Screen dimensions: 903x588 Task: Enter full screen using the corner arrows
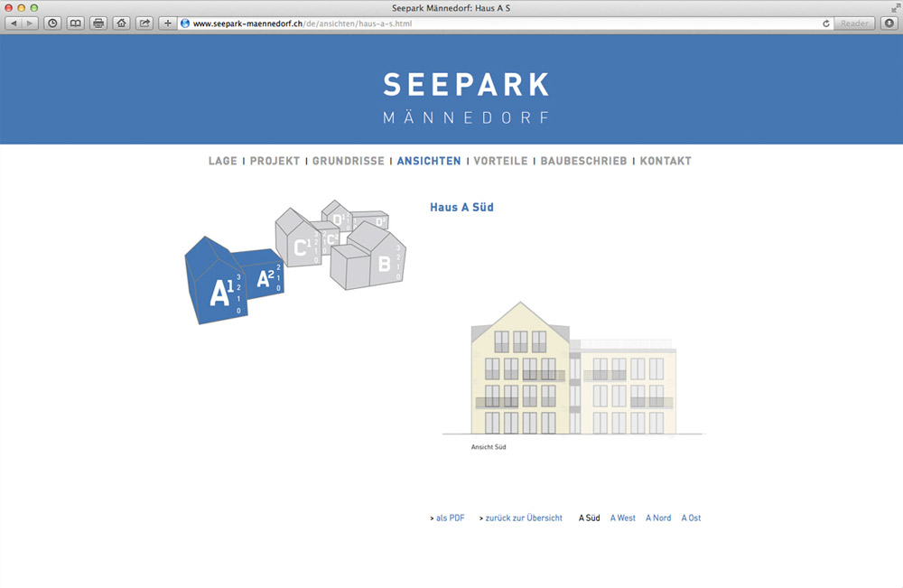pos(894,7)
